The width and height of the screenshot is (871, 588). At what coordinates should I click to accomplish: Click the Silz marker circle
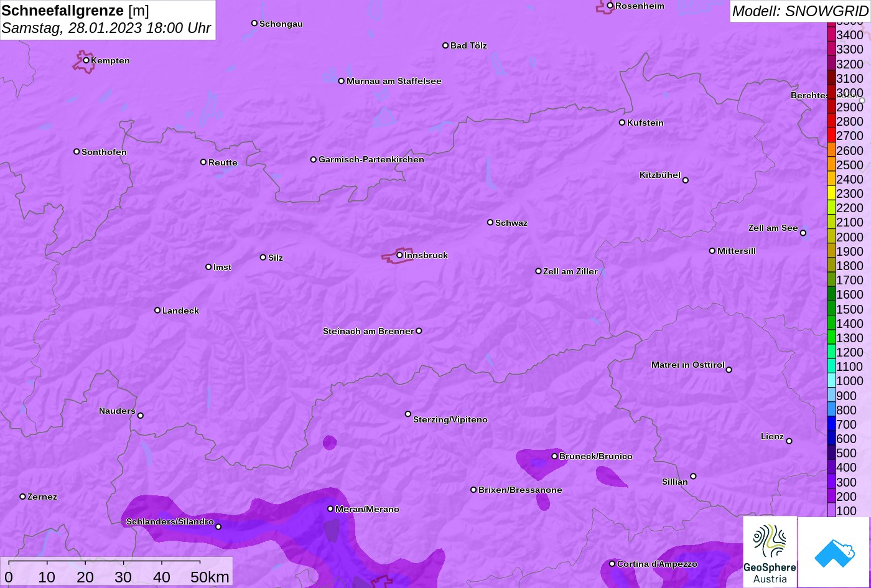(x=263, y=258)
